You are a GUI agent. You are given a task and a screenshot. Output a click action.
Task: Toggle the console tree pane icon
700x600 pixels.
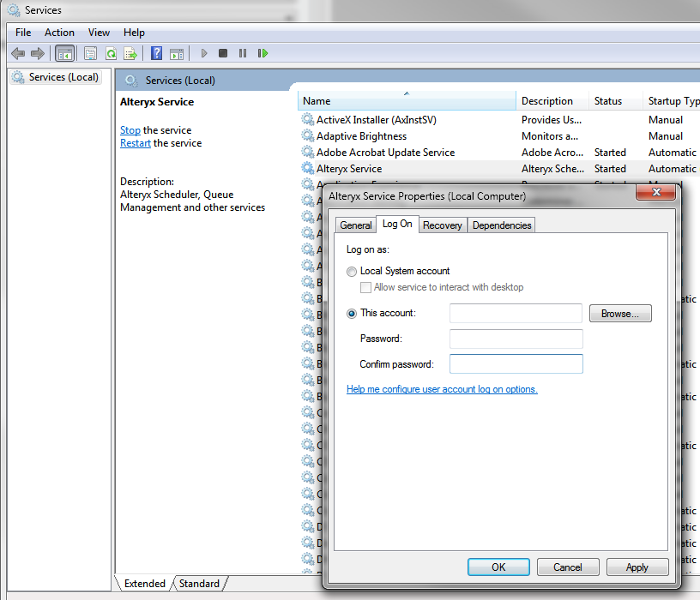[65, 53]
